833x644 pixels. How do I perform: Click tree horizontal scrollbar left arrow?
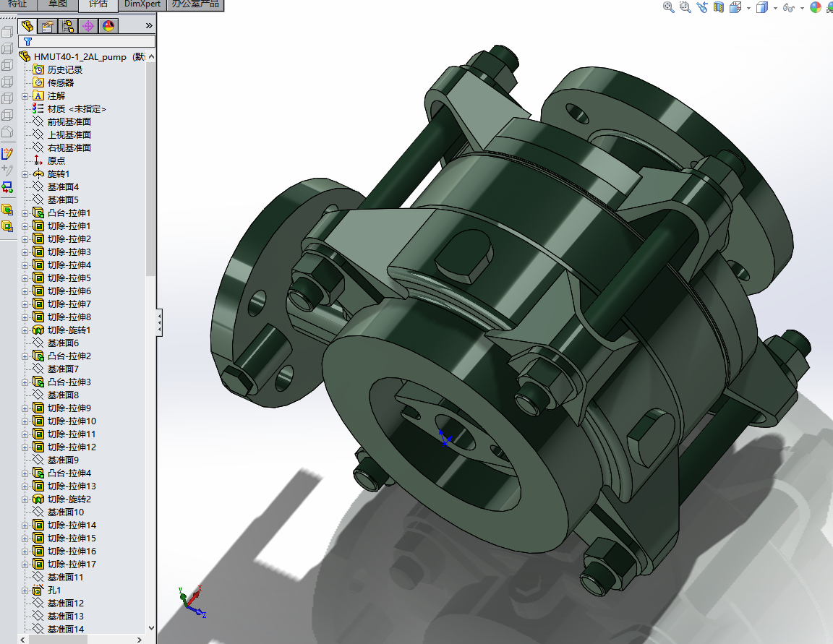point(22,640)
